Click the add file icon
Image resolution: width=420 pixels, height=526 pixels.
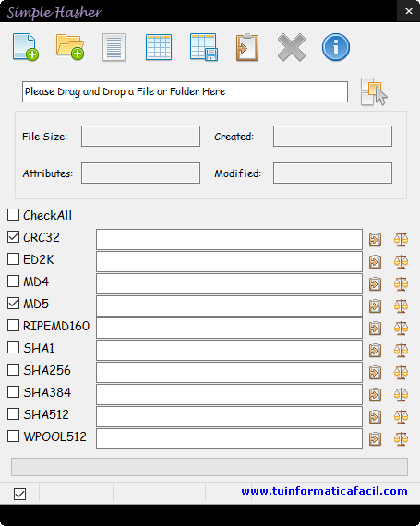point(26,47)
